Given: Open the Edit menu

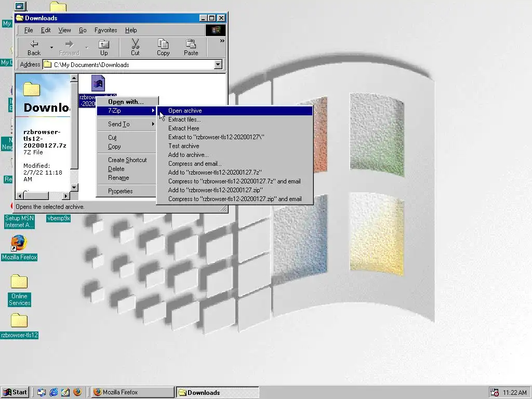Looking at the screenshot, I should pos(46,30).
